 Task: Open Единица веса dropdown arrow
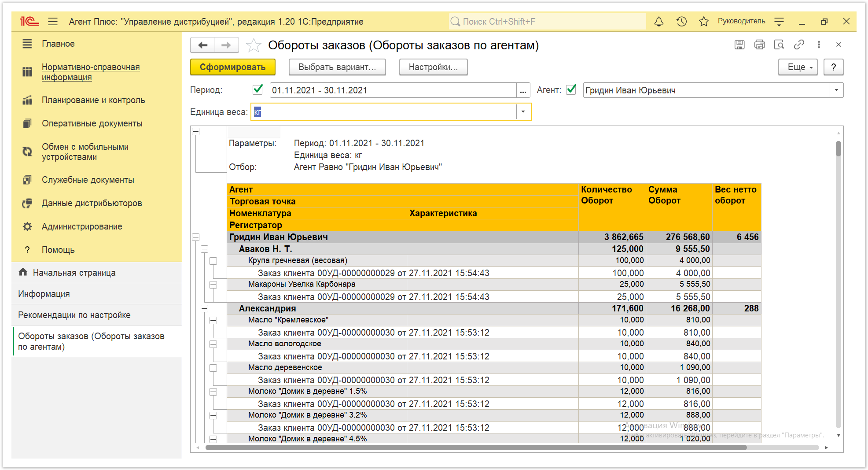pyautogui.click(x=523, y=112)
